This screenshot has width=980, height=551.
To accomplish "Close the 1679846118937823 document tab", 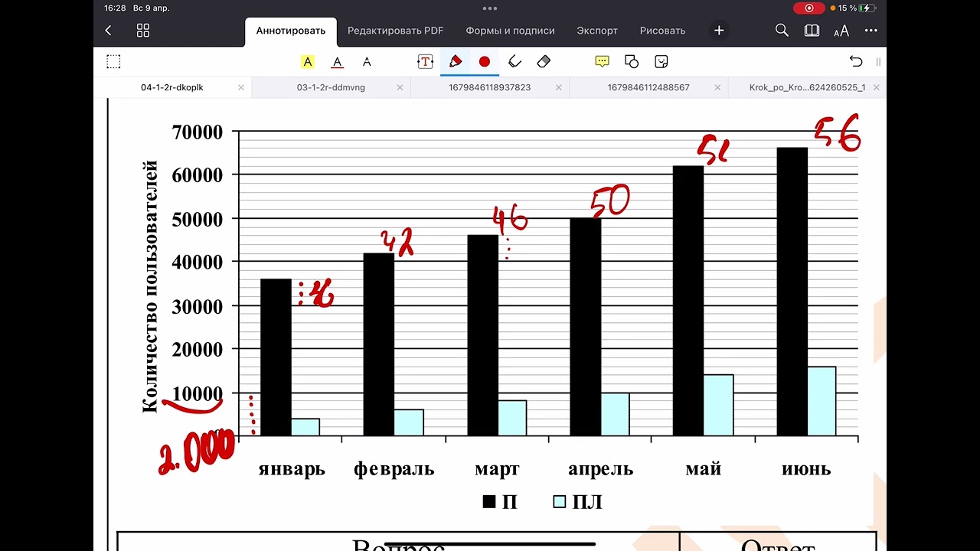I will coord(559,88).
